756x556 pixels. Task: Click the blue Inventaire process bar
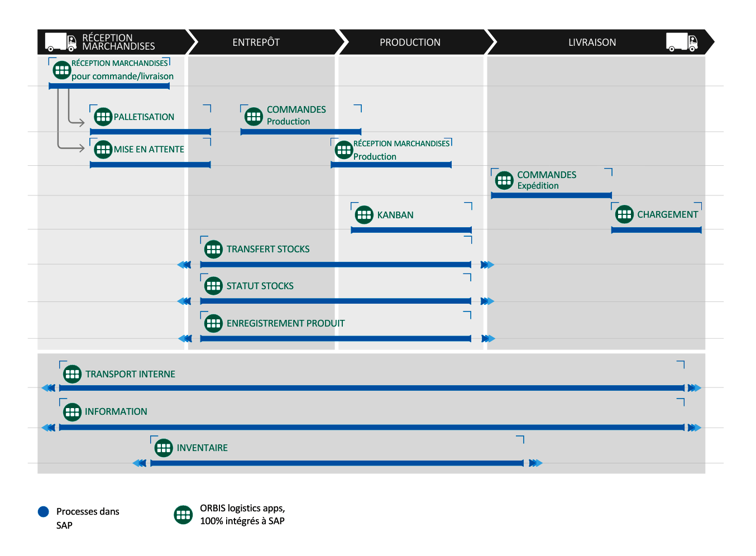337,463
